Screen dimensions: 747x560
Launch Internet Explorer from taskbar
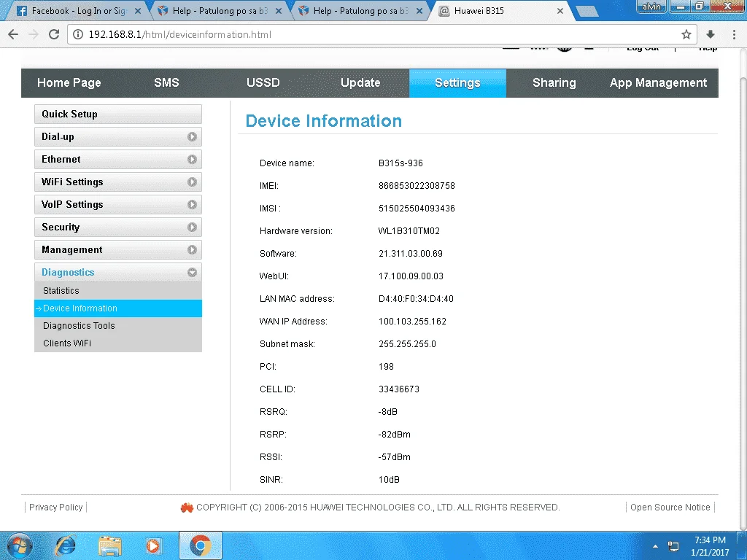[x=65, y=545]
